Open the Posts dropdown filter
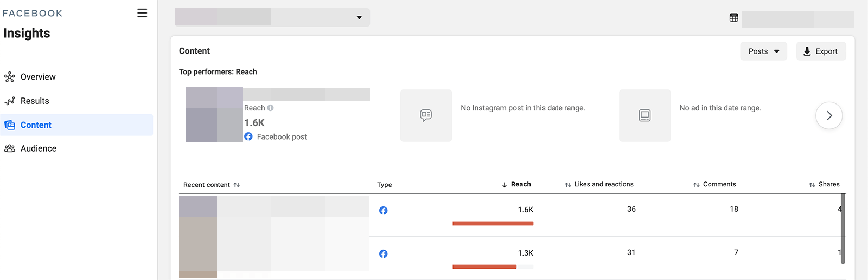Image resolution: width=868 pixels, height=280 pixels. (763, 51)
